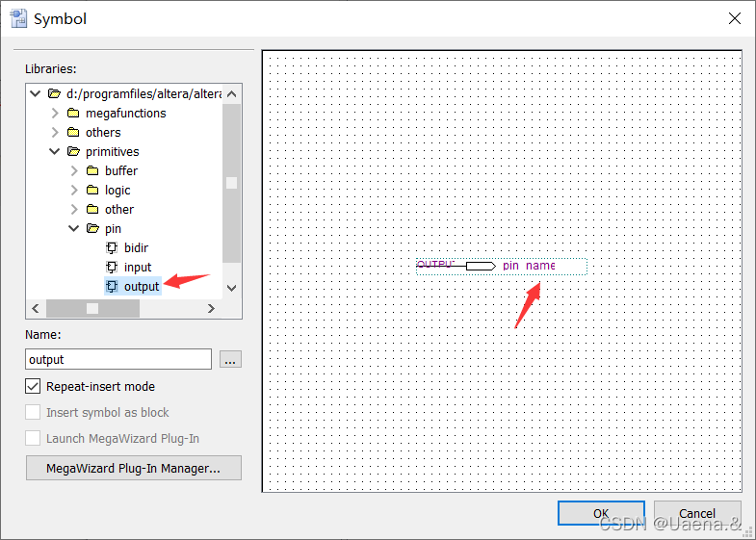The height and width of the screenshot is (540, 756).
Task: Click the Cancel button
Action: pos(697,513)
